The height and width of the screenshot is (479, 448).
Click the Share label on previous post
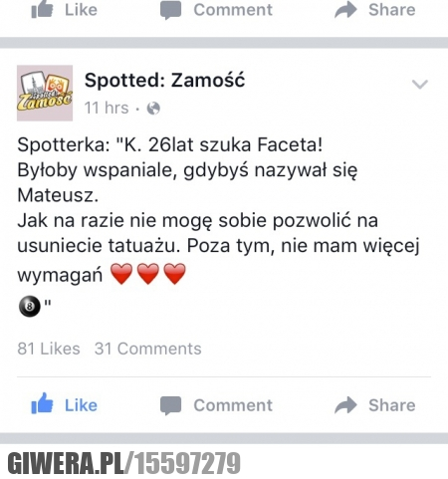(392, 10)
